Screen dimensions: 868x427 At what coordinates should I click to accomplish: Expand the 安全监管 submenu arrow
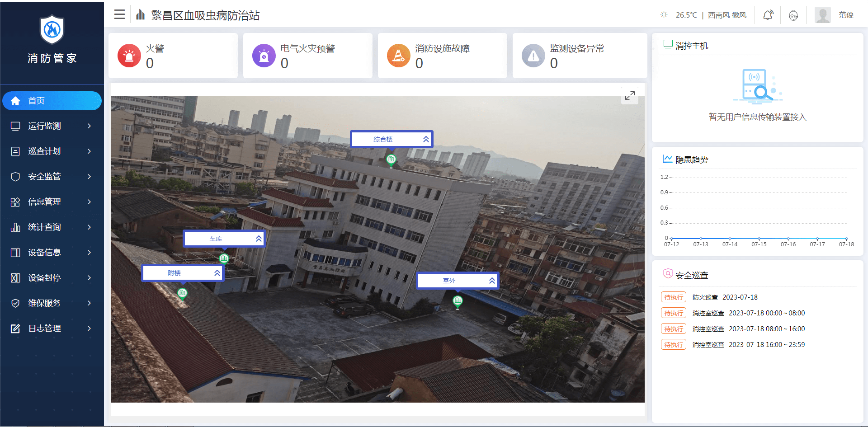(x=90, y=177)
